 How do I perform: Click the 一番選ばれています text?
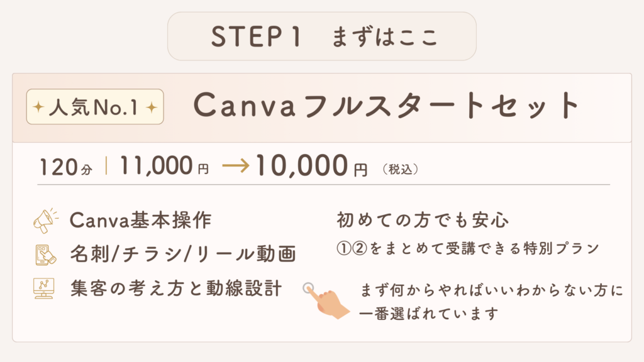(430, 314)
